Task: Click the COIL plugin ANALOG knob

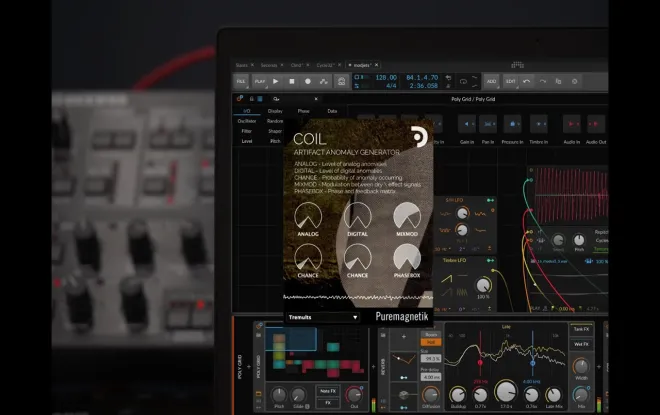Action: (308, 216)
